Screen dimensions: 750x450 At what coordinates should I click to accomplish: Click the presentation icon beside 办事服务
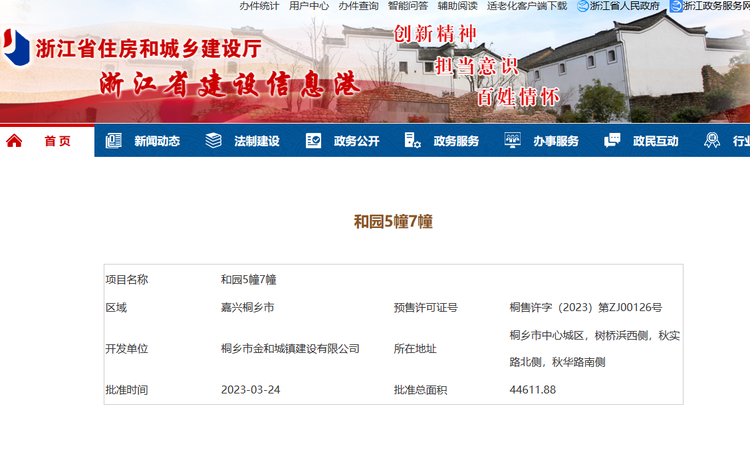point(512,140)
